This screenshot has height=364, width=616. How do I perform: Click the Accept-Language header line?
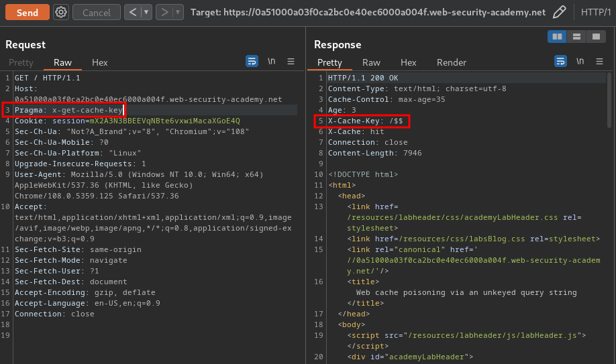[87, 303]
